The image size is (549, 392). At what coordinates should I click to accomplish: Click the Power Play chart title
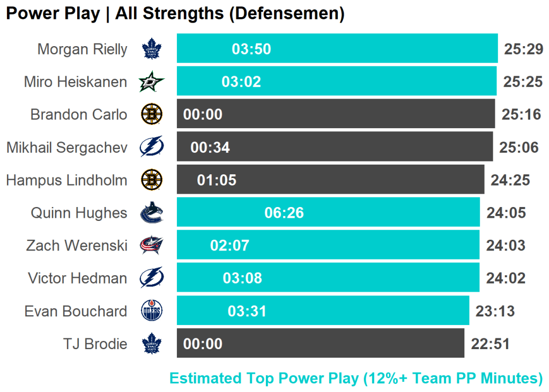(x=175, y=13)
